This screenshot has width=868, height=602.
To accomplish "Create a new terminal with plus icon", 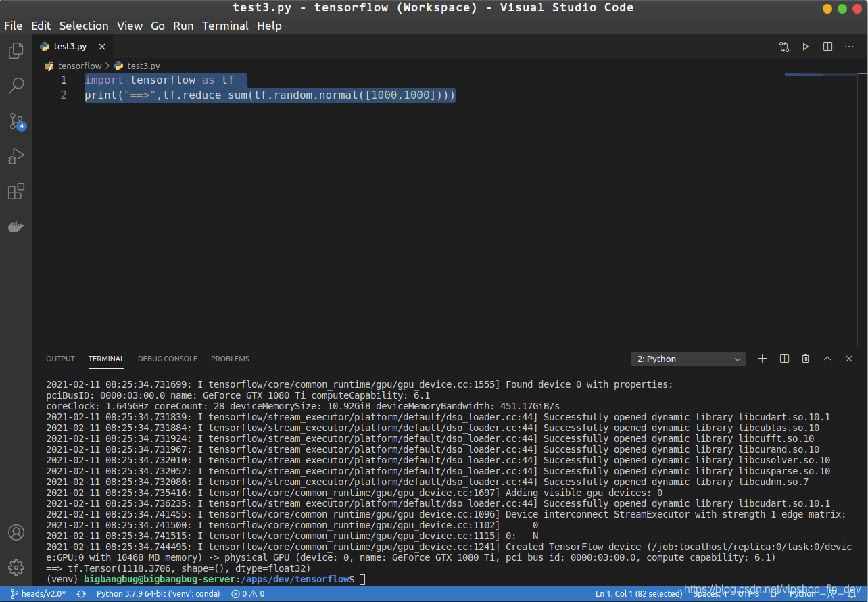I will 763,359.
